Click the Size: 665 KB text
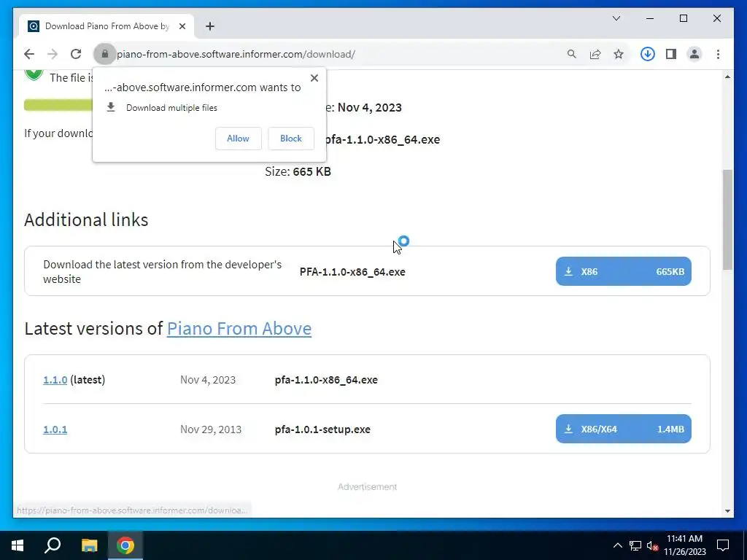 [x=298, y=171]
